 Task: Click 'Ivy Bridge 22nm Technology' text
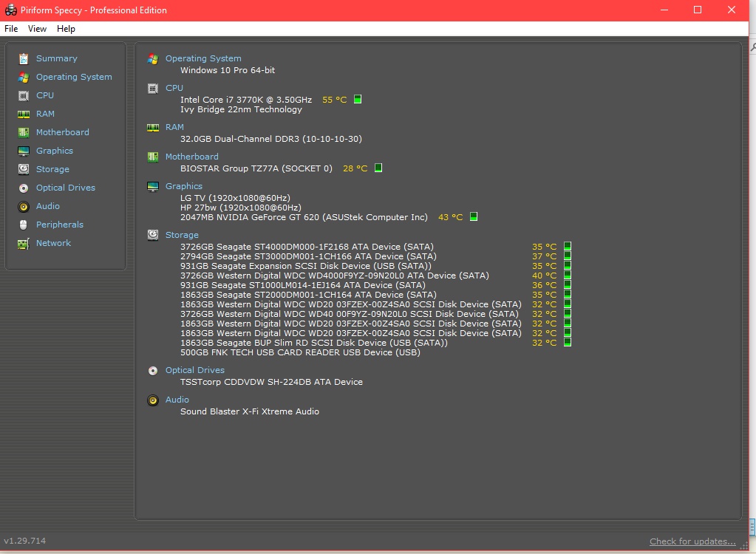click(241, 109)
